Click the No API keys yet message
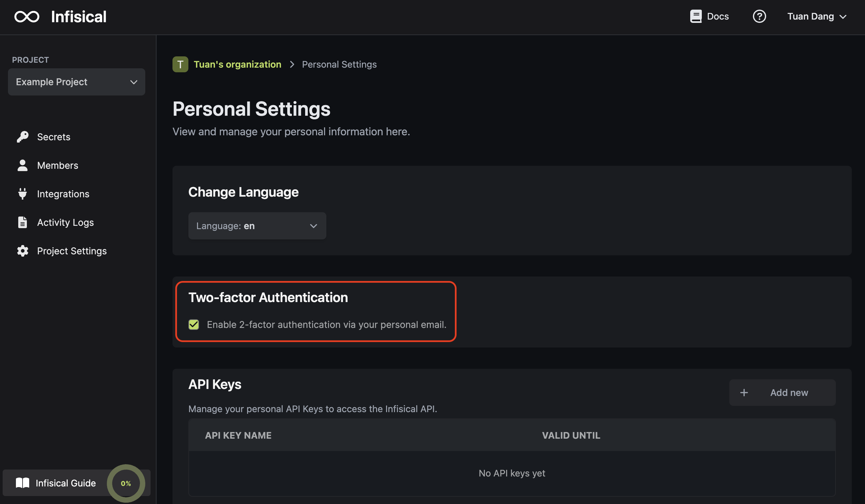The image size is (865, 504). pos(512,473)
